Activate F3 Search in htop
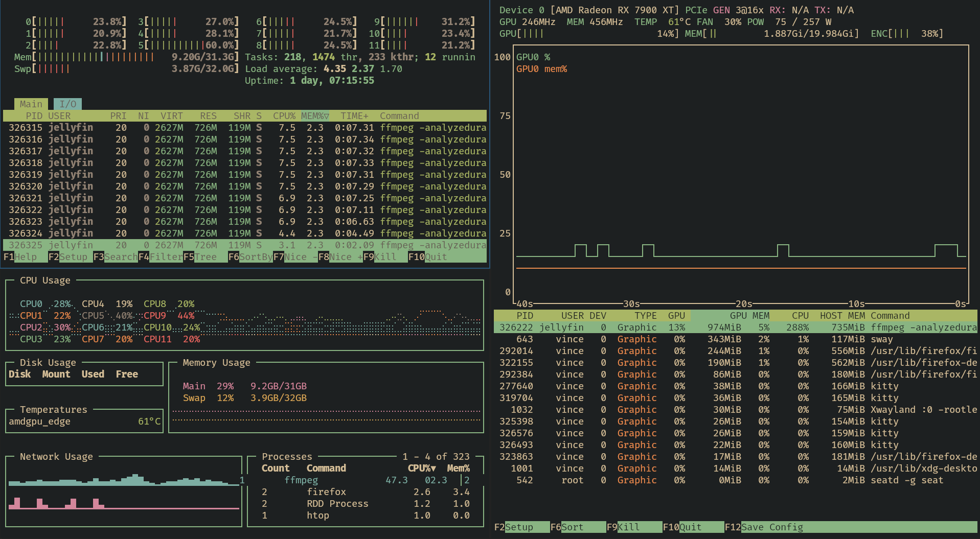Viewport: 980px width, 539px height. [x=116, y=257]
